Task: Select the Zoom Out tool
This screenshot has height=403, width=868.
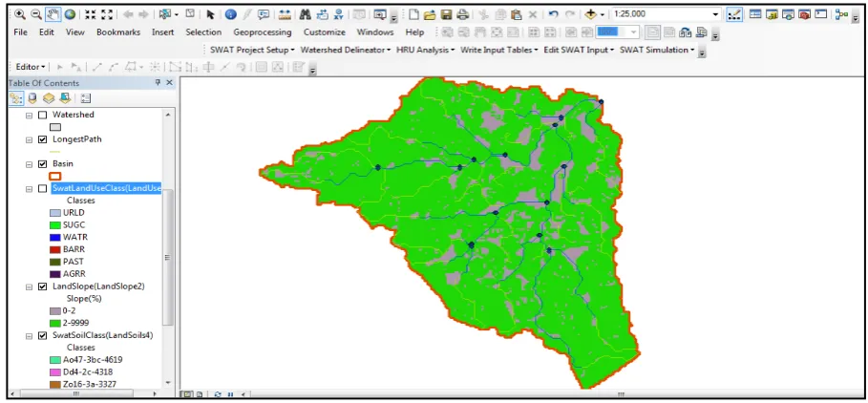Action: tap(36, 14)
